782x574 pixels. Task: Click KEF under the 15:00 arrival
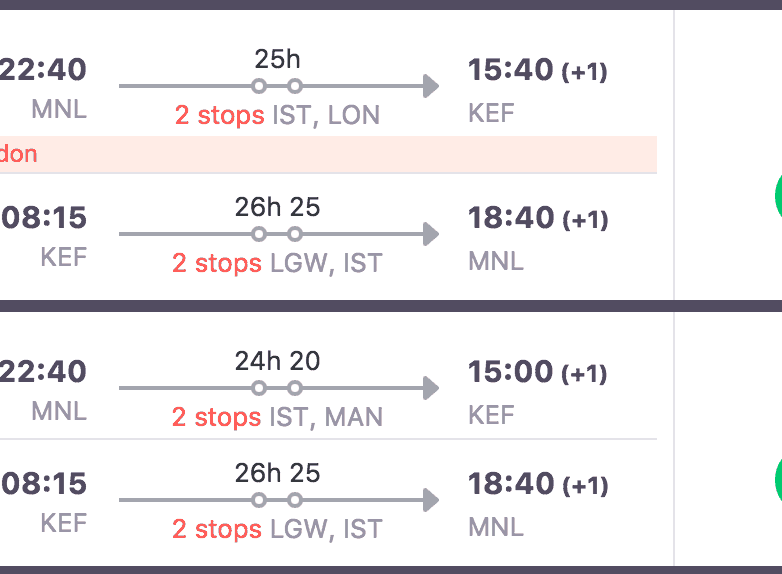491,414
